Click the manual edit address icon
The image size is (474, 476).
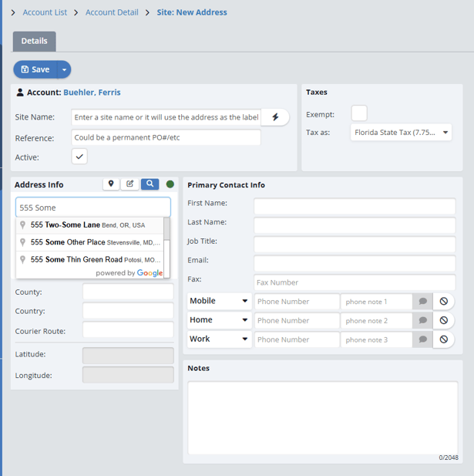[130, 184]
